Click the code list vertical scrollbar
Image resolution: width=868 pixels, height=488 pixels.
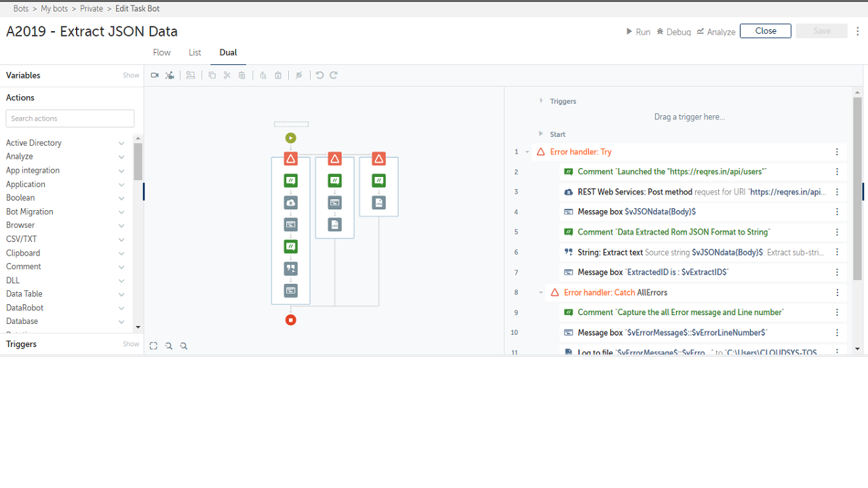coord(858,188)
